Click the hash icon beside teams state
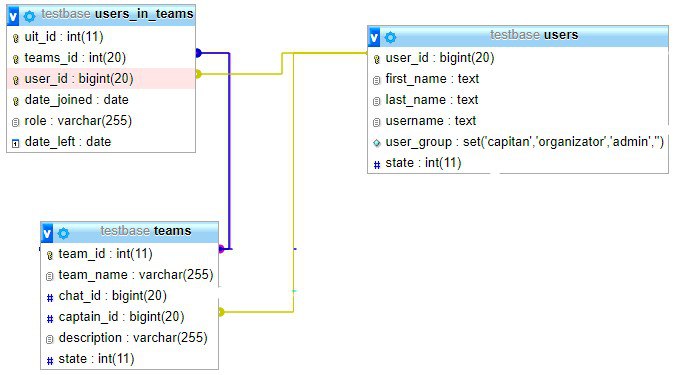The image size is (676, 375). 50,360
